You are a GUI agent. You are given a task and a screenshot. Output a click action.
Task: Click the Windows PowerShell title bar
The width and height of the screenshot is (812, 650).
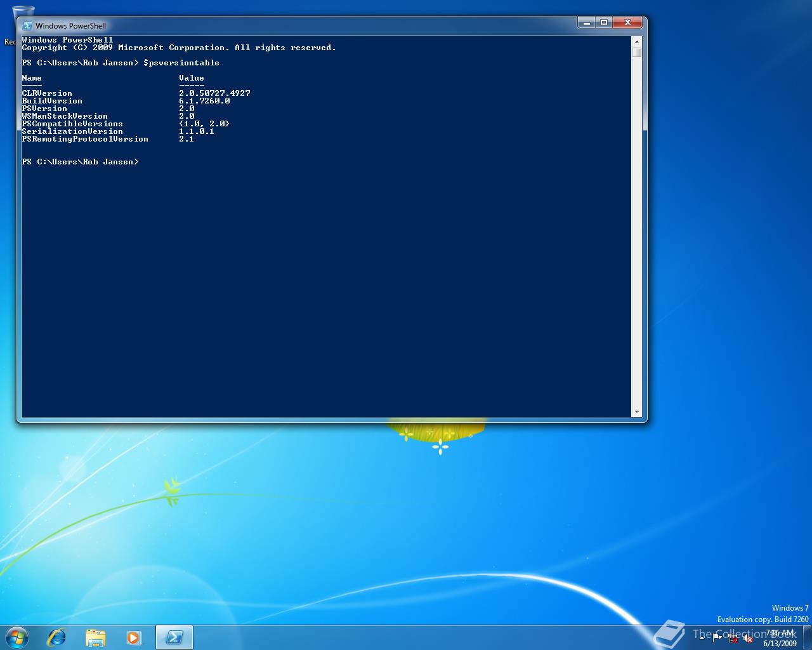click(317, 26)
